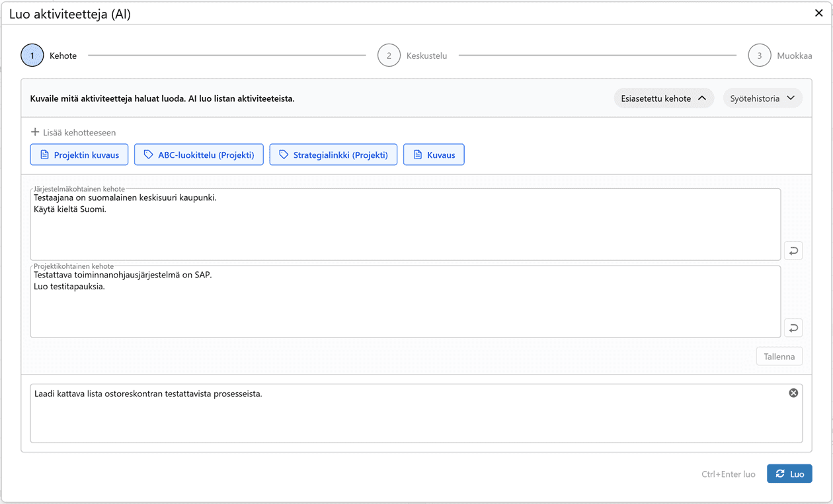
Task: Clear the prompt text with the circled X icon
Action: (x=793, y=393)
